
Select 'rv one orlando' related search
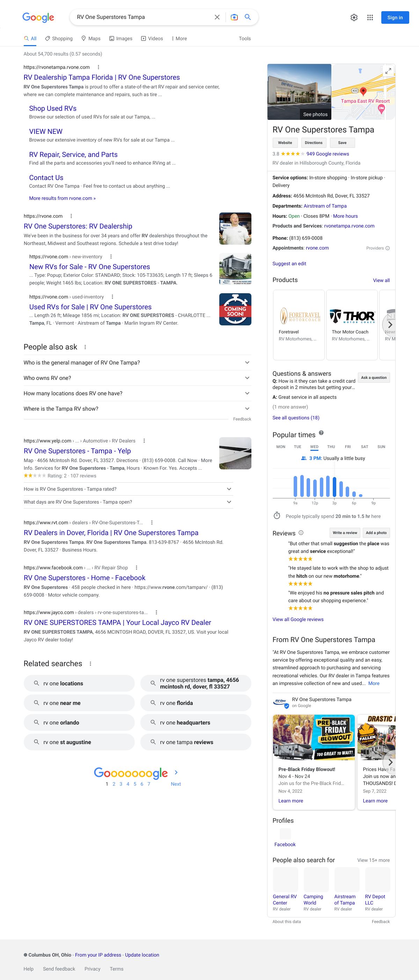click(x=79, y=722)
